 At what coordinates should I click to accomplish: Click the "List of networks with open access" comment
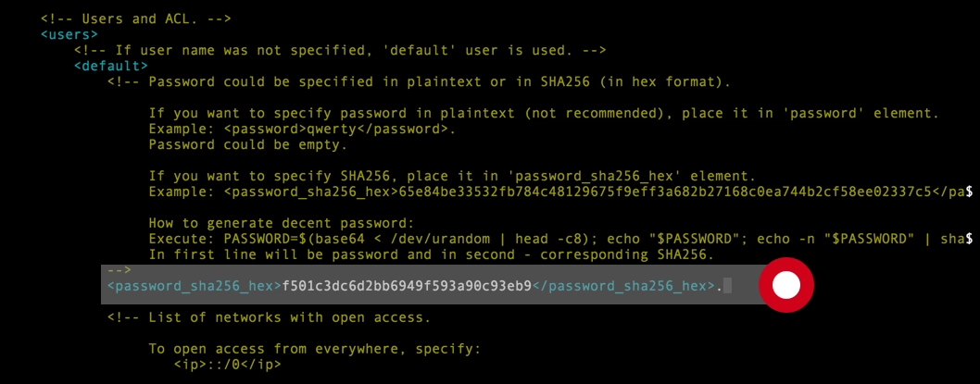269,317
